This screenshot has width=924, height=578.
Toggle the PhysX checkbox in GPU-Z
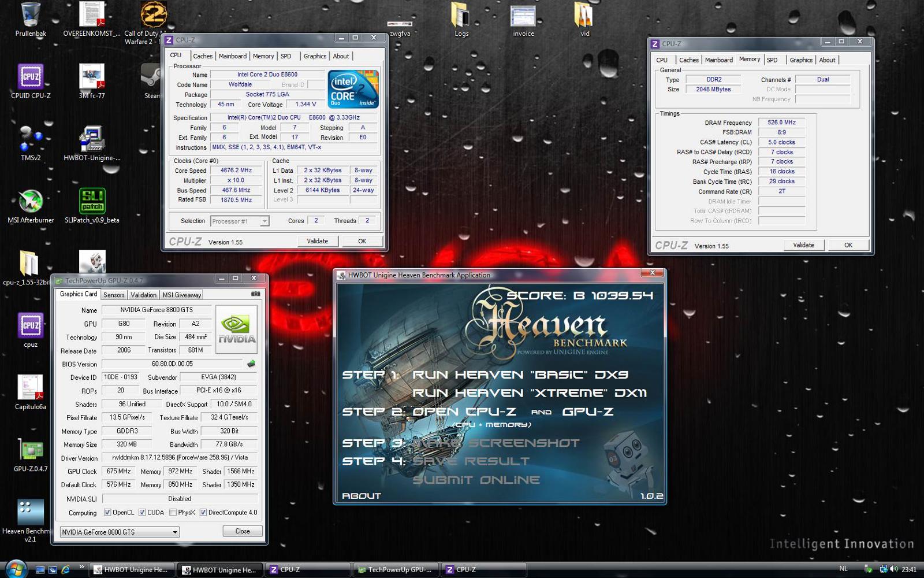[x=173, y=513]
